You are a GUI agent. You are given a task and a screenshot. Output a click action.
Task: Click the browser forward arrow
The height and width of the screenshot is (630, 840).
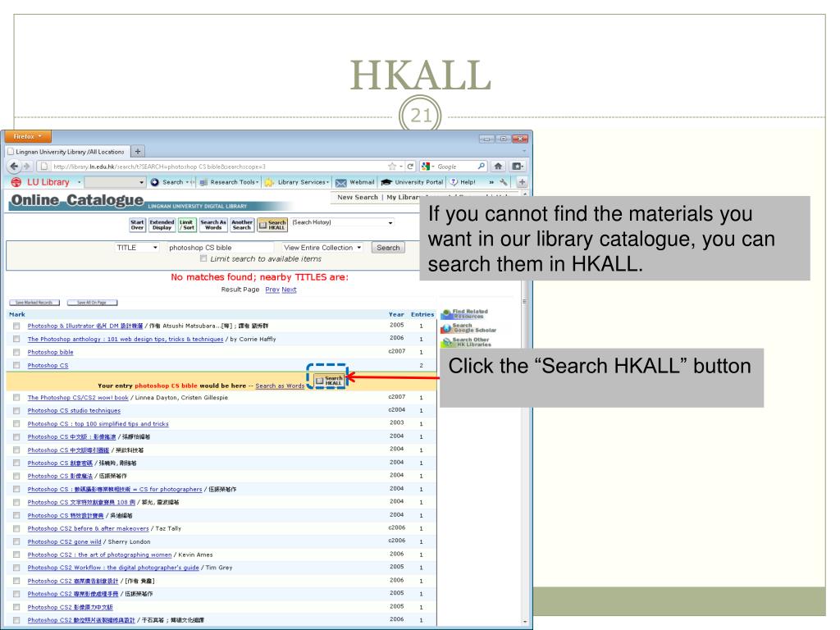point(26,166)
